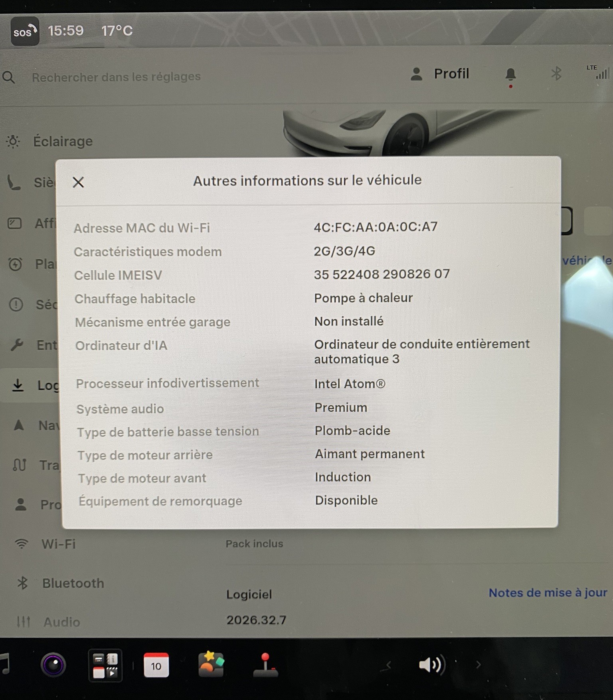613x700 pixels.
Task: Increase volume with right chevron
Action: [478, 664]
